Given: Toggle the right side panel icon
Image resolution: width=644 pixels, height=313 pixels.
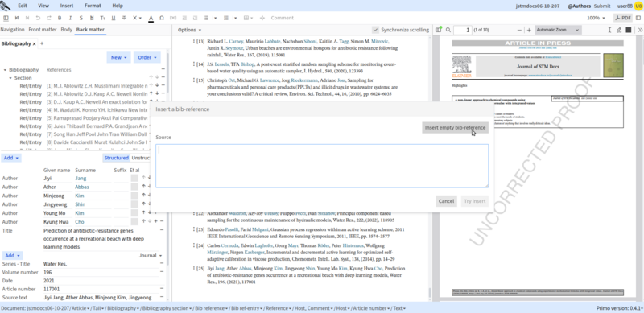Looking at the screenshot, I should [x=638, y=18].
